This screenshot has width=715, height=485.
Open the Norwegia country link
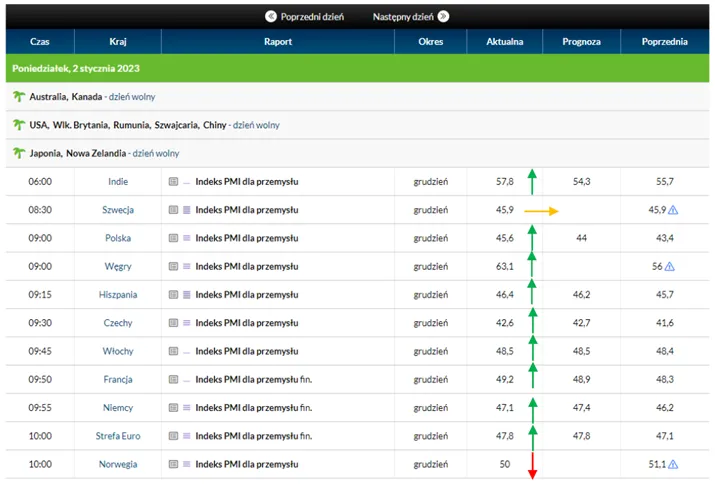point(118,464)
